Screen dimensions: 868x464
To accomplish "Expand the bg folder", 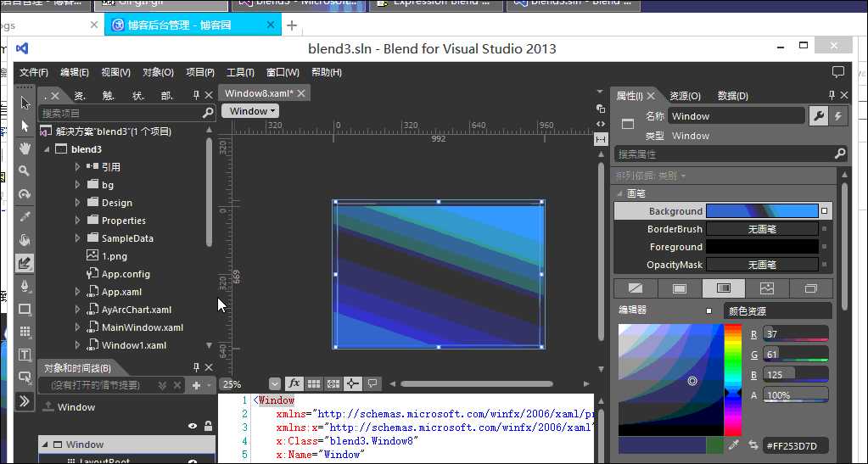I will (77, 184).
